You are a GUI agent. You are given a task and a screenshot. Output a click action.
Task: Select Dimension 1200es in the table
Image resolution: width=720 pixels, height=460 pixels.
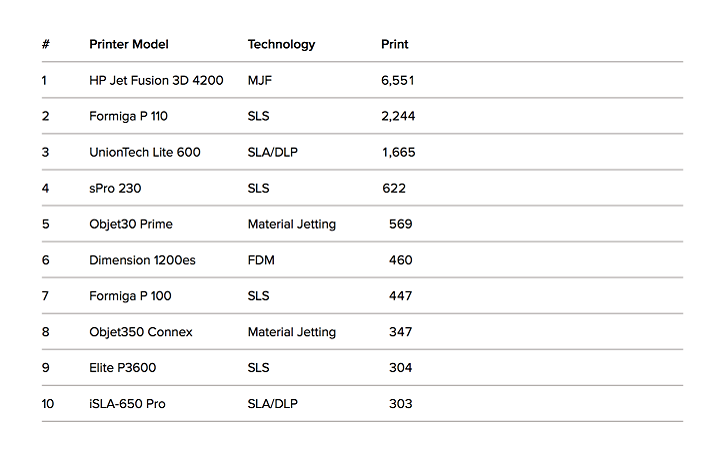142,260
